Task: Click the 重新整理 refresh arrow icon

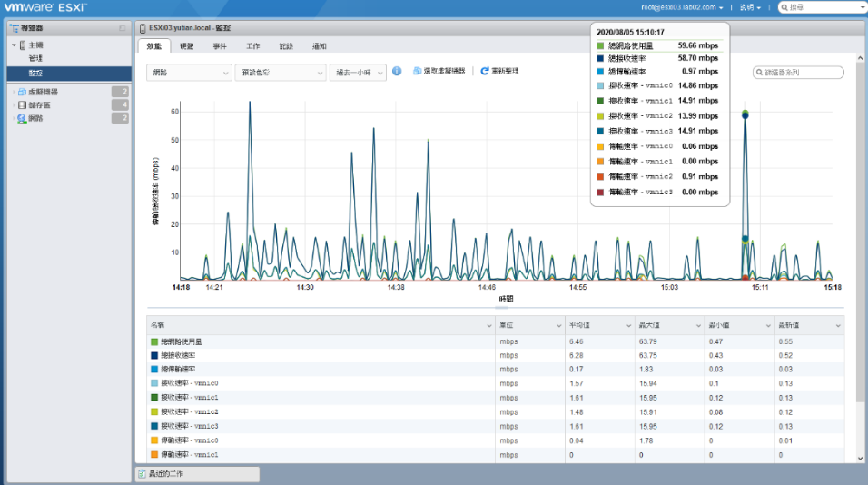Action: [x=485, y=71]
